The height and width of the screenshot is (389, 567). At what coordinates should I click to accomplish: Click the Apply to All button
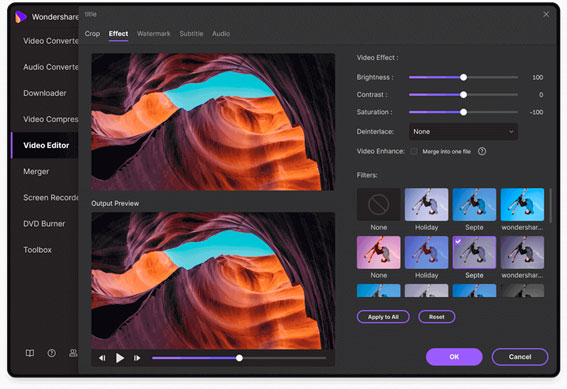coord(383,317)
